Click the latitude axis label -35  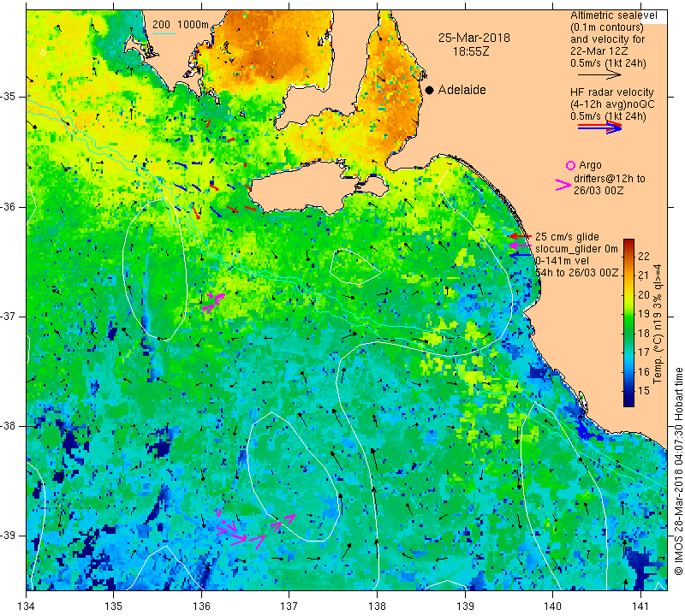point(8,97)
